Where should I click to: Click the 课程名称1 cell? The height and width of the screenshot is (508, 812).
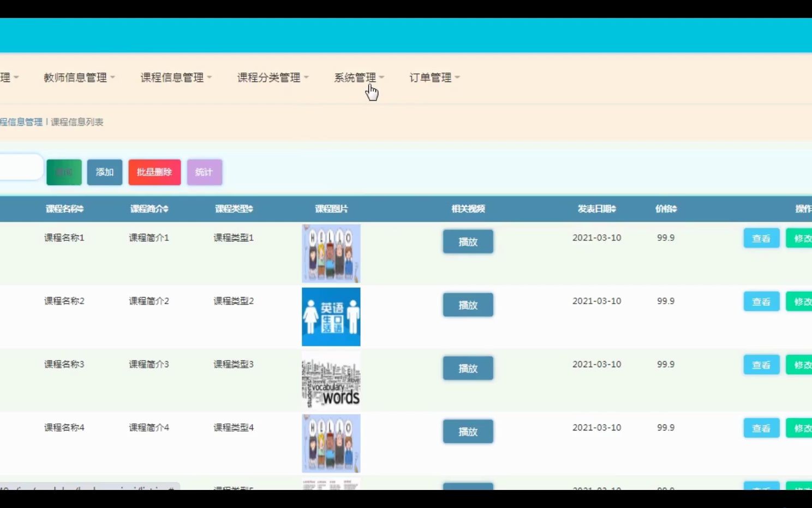pos(64,238)
